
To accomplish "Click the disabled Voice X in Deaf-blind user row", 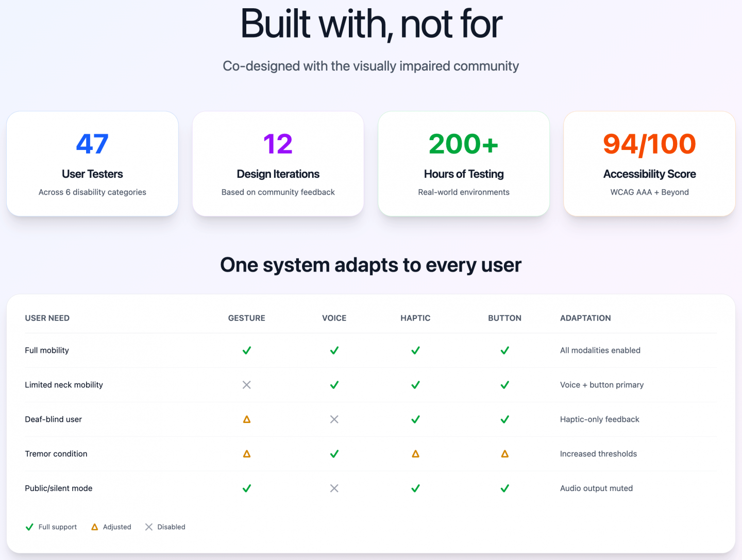I will 334,419.
